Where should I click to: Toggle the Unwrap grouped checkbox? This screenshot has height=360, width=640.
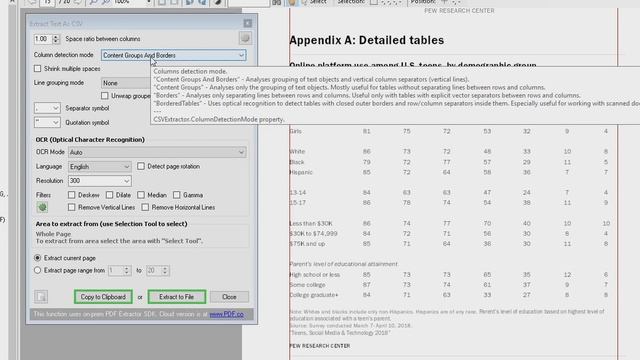(x=105, y=96)
